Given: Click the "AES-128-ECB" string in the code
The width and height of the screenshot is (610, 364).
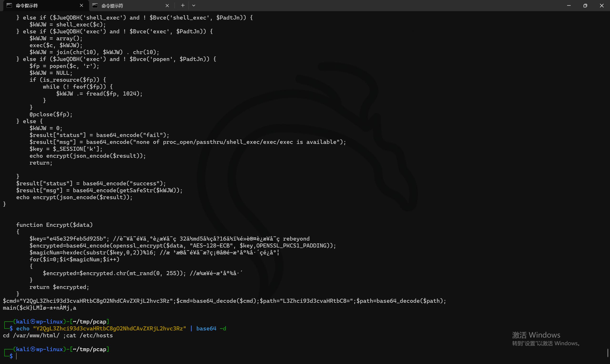Looking at the screenshot, I should click(x=211, y=246).
